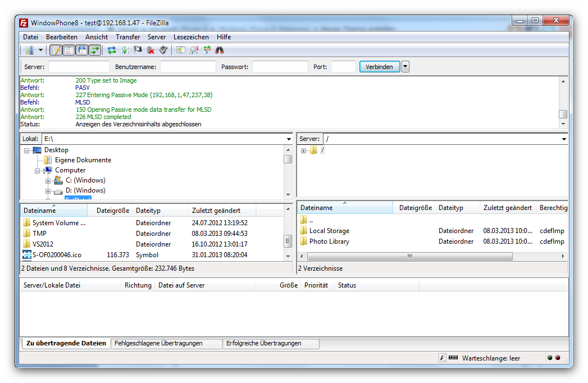Disconnect from the current server
The image size is (588, 383).
pos(151,50)
